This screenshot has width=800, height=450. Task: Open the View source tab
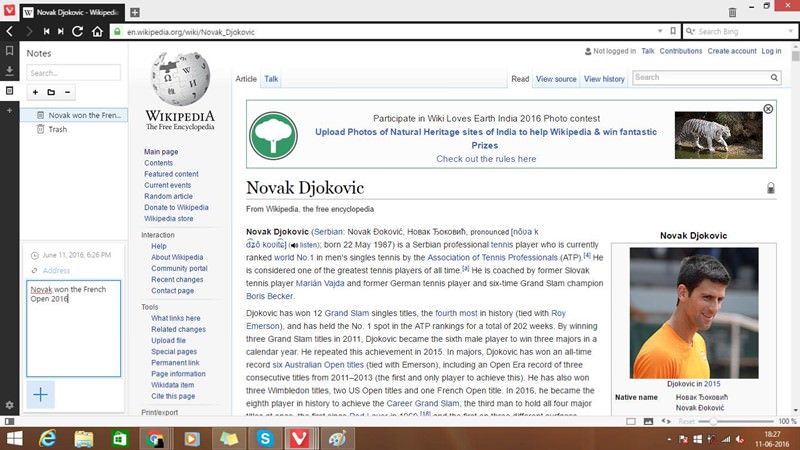point(556,79)
